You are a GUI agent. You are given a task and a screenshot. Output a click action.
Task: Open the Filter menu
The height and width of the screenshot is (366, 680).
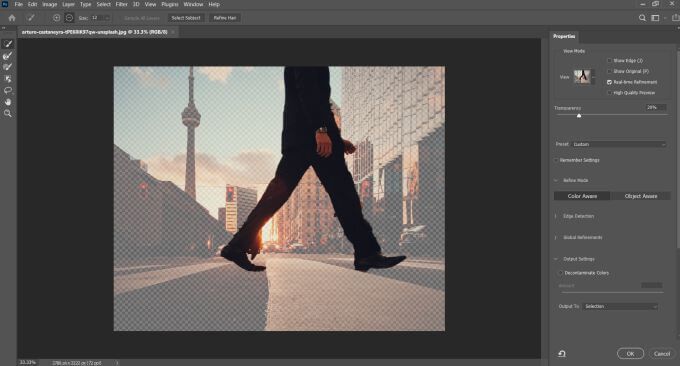(x=121, y=4)
